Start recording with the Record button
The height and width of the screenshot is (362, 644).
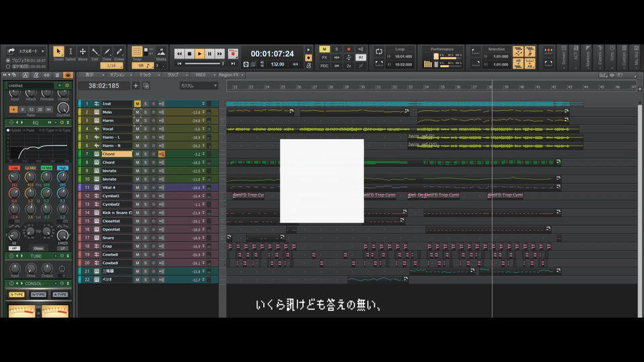(233, 54)
